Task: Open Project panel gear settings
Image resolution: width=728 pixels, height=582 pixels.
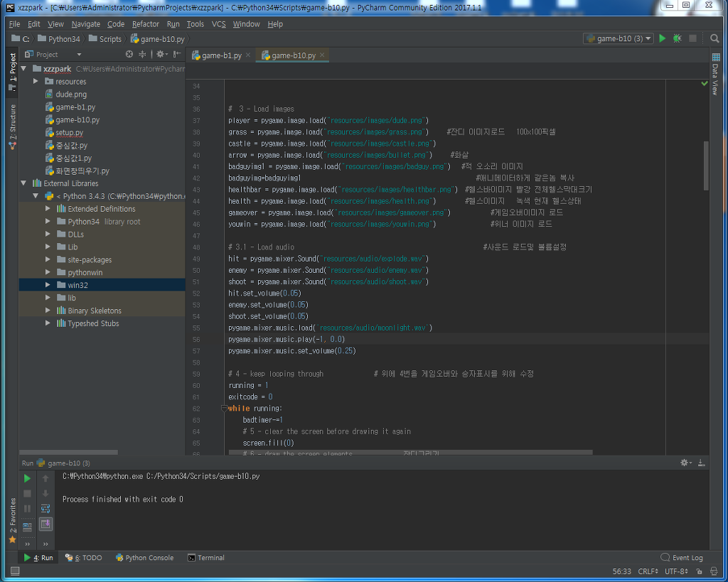Action: click(161, 54)
